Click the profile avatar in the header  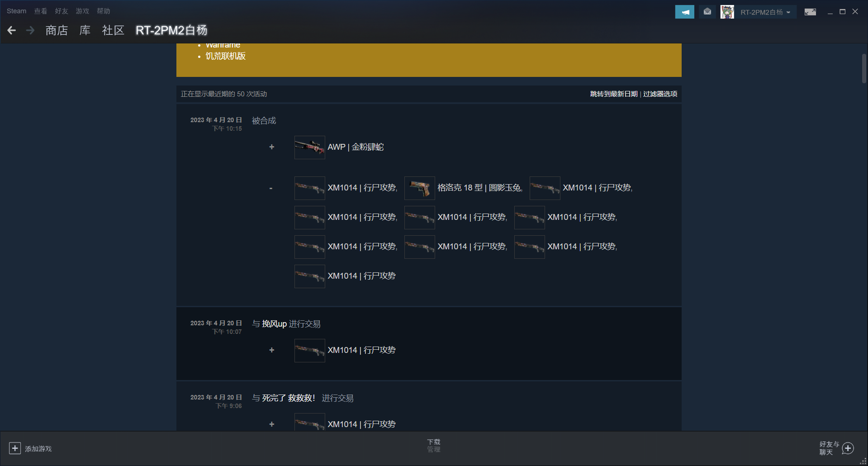pos(727,12)
